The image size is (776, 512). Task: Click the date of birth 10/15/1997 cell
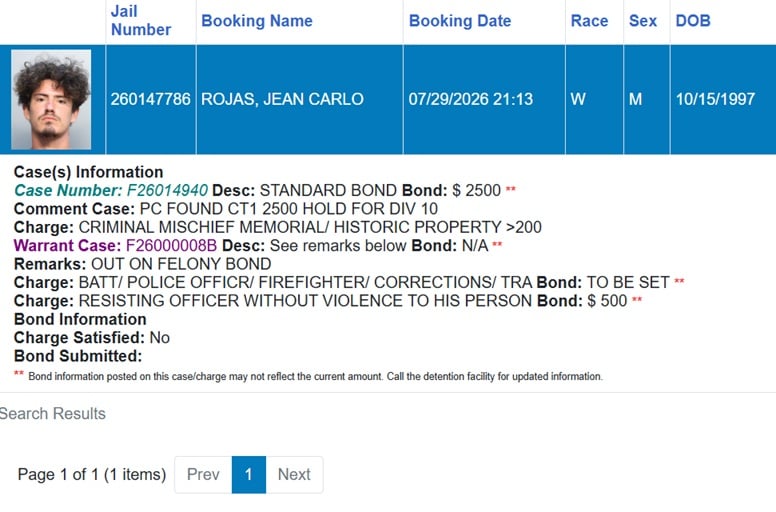(723, 99)
